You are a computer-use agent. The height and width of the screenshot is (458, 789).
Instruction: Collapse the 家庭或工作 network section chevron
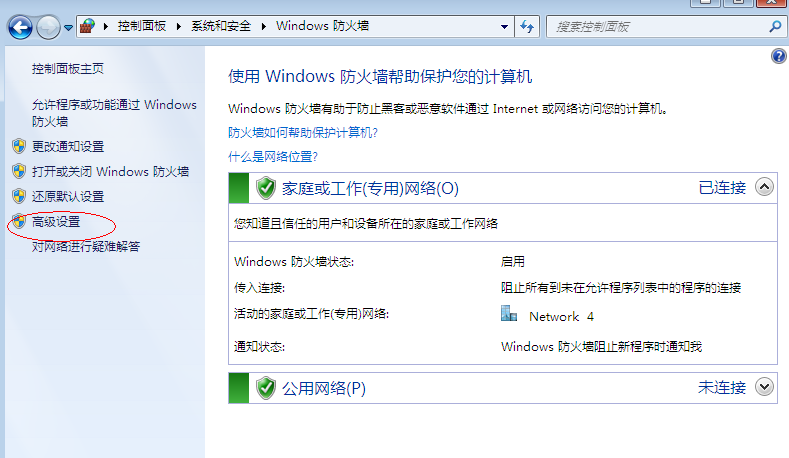(x=764, y=187)
